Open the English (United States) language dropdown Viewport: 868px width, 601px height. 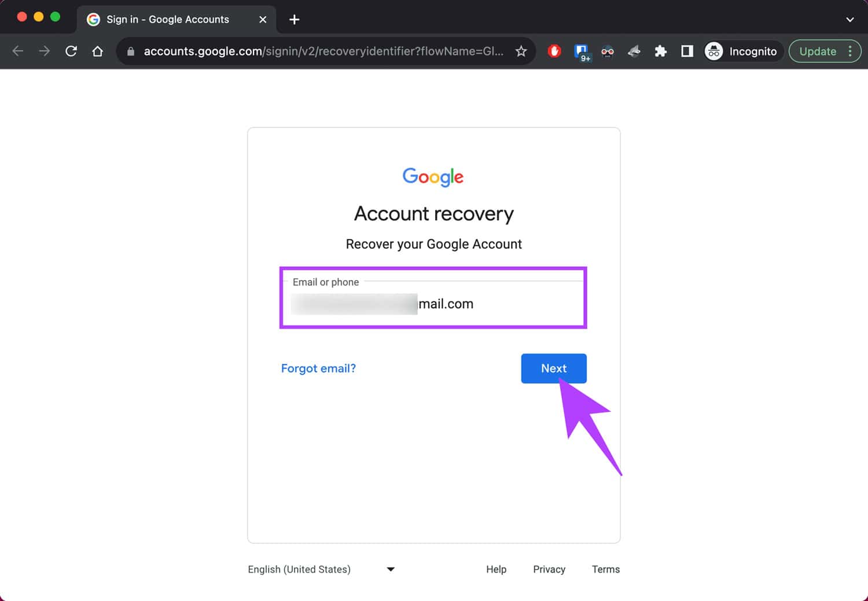[x=322, y=569]
